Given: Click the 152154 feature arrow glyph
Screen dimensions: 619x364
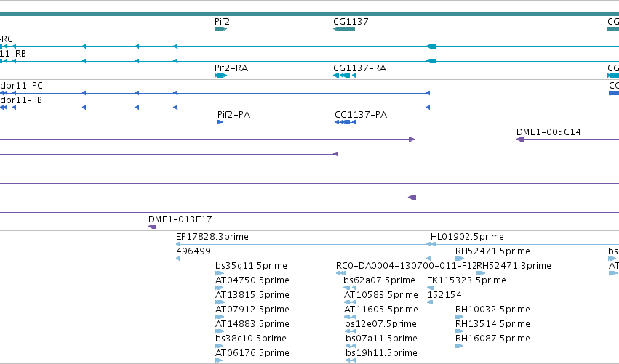Looking at the screenshot, I should pos(430,302).
